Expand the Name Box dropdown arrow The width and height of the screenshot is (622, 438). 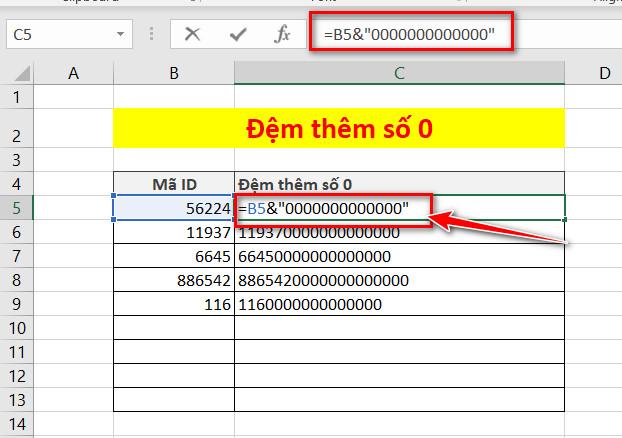pyautogui.click(x=121, y=34)
